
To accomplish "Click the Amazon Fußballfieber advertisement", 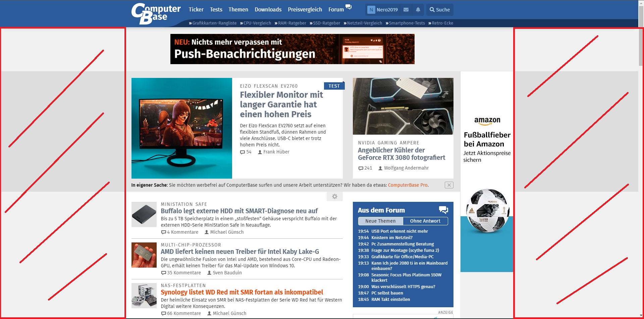I will (487, 172).
